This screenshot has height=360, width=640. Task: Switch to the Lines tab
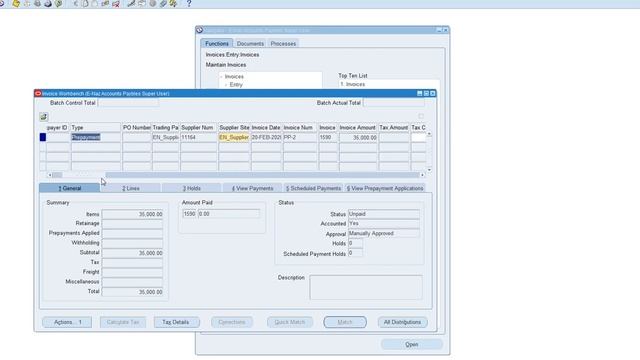[x=131, y=188]
